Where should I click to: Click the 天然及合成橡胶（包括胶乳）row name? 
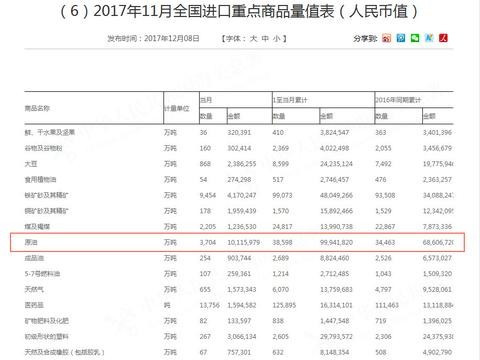click(x=65, y=352)
